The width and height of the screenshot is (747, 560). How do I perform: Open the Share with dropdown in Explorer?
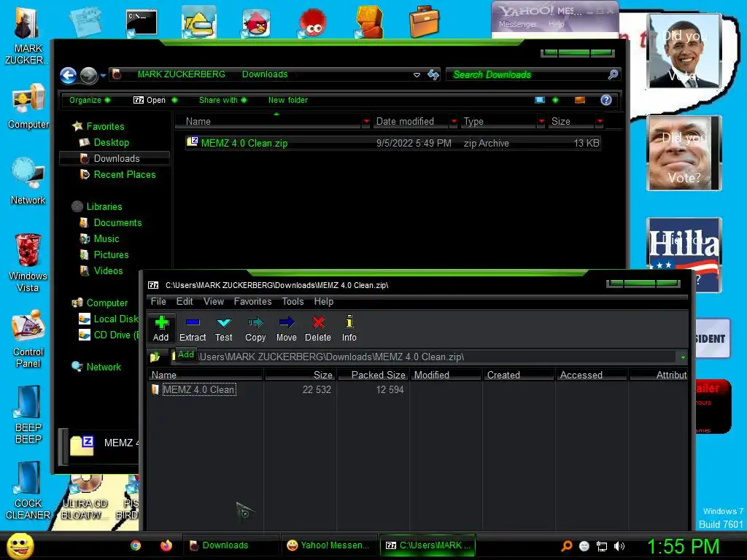coord(223,100)
